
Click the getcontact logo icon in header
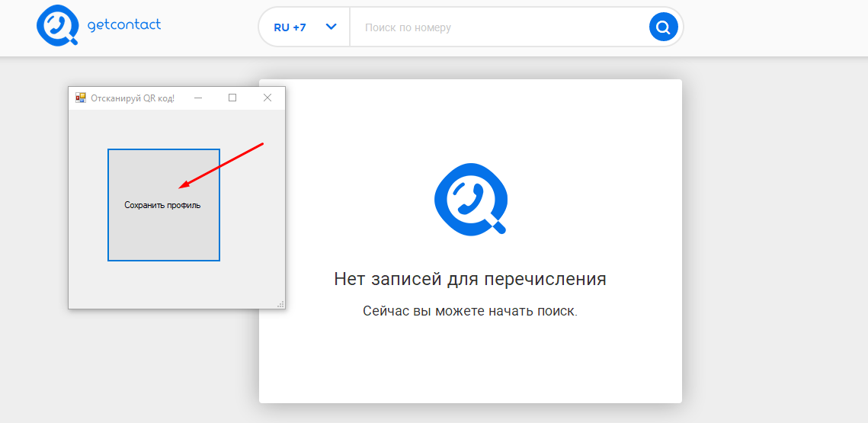[x=58, y=26]
